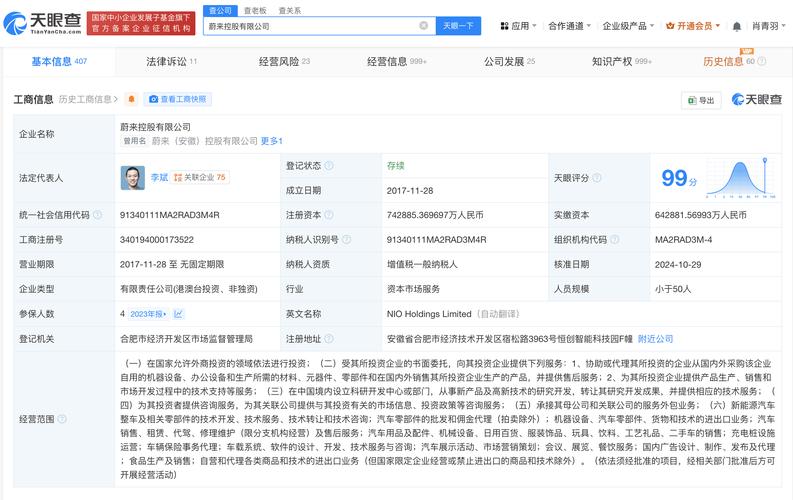
Task: Click the help icon beside 注册地址
Action: pos(329,339)
